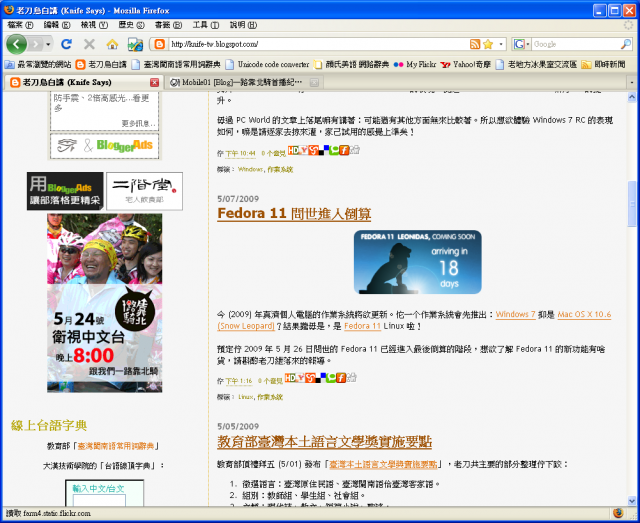The height and width of the screenshot is (523, 640).
Task: Go back with the green back arrow
Action: pos(16,44)
